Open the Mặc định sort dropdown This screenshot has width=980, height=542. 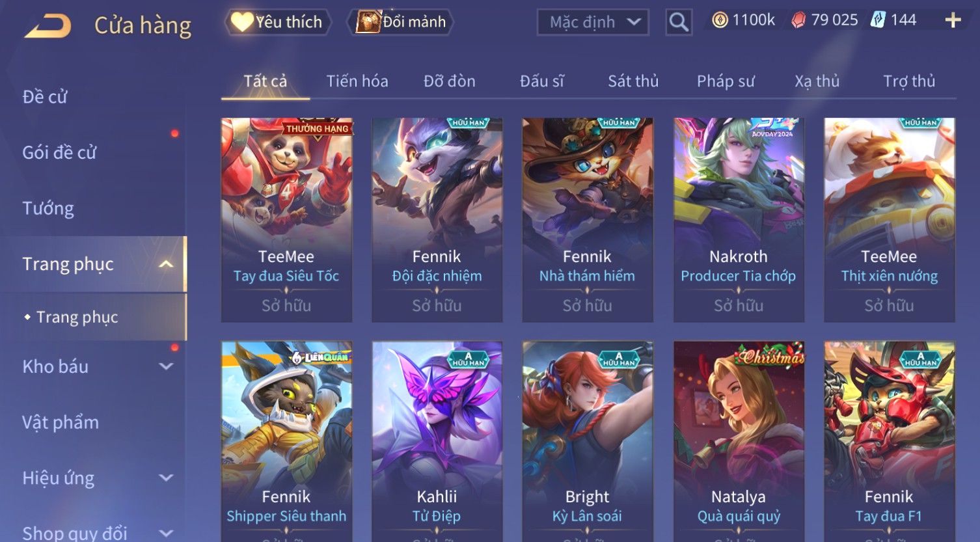pyautogui.click(x=593, y=23)
